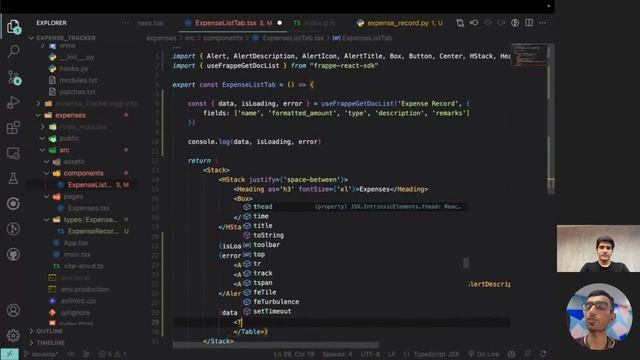Open the Manage gear icon
Viewport: 640px width, 360px height.
coord(13,336)
